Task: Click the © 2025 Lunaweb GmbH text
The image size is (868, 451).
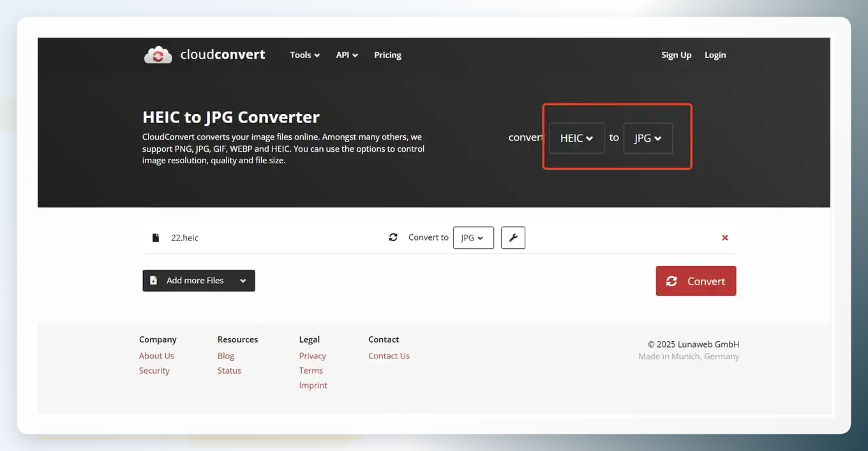Action: [x=693, y=344]
